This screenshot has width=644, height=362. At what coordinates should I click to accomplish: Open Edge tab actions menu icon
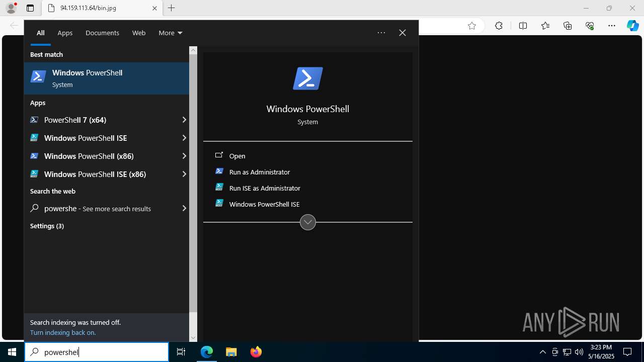30,8
